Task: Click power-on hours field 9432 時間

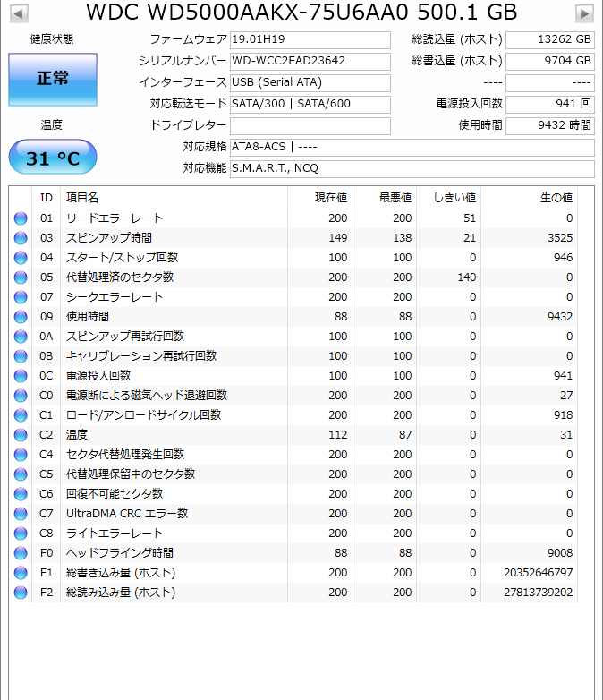Action: click(550, 125)
